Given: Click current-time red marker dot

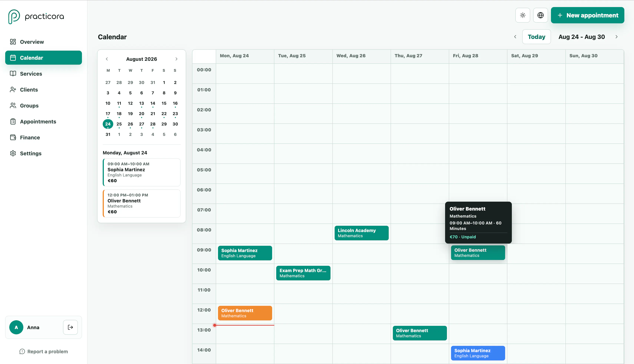Looking at the screenshot, I should 214,325.
